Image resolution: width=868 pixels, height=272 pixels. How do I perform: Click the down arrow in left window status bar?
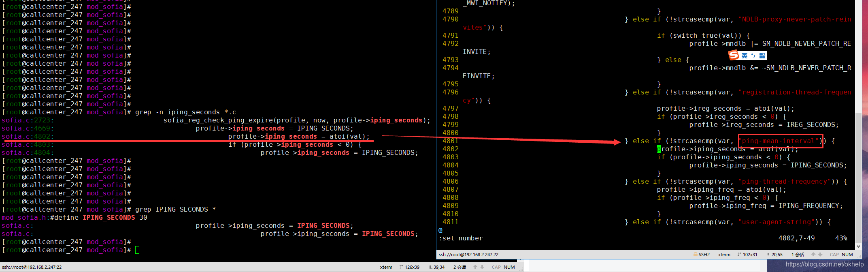point(482,267)
